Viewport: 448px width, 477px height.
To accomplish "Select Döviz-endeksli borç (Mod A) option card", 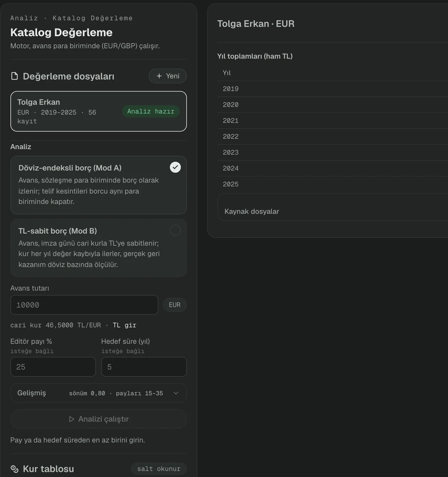I will point(99,185).
